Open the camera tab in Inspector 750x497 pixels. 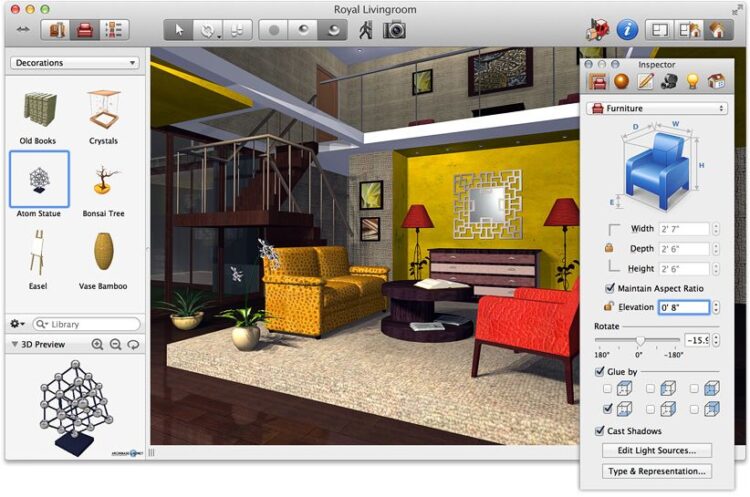pos(668,81)
